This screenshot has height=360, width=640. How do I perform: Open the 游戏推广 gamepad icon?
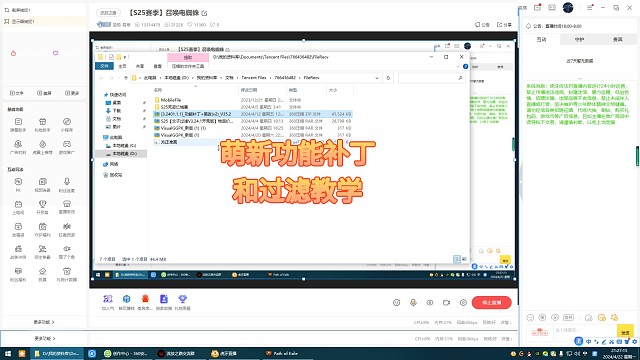click(67, 144)
